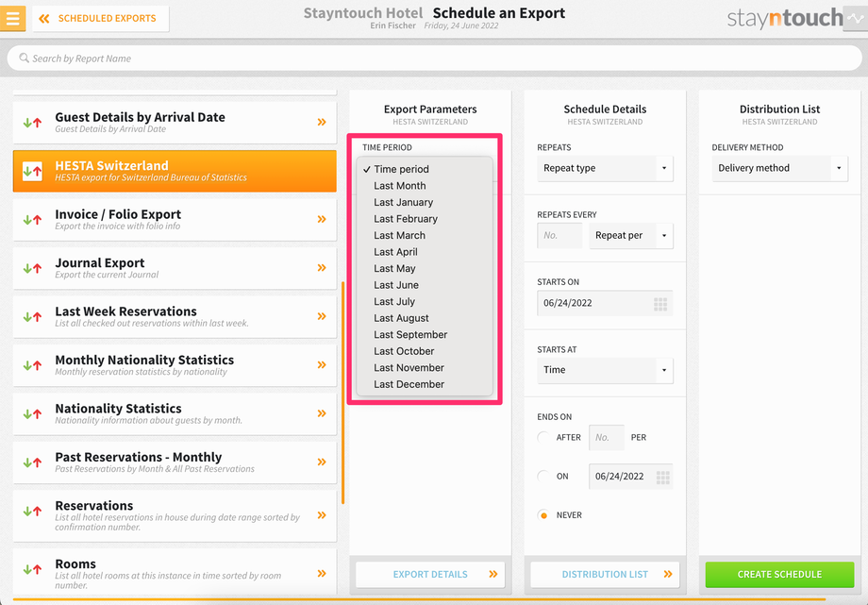
Task: Focus the Search by Report Name field
Action: click(434, 59)
